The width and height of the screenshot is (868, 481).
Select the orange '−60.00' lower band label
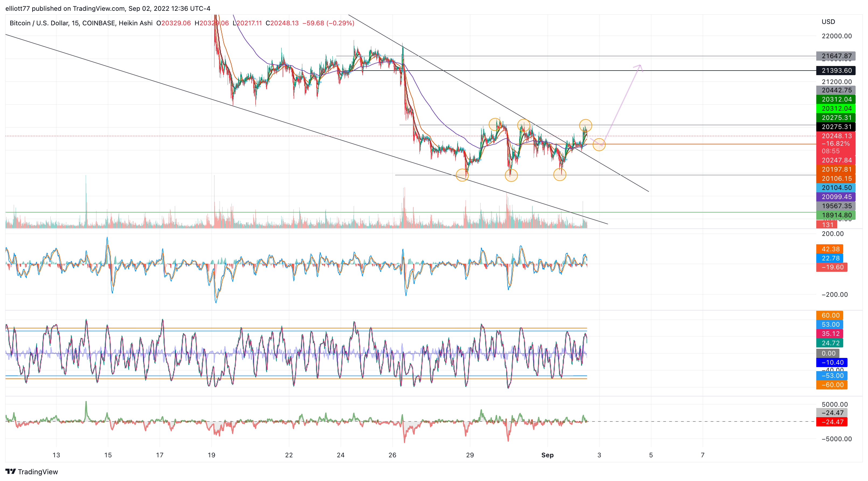[832, 385]
